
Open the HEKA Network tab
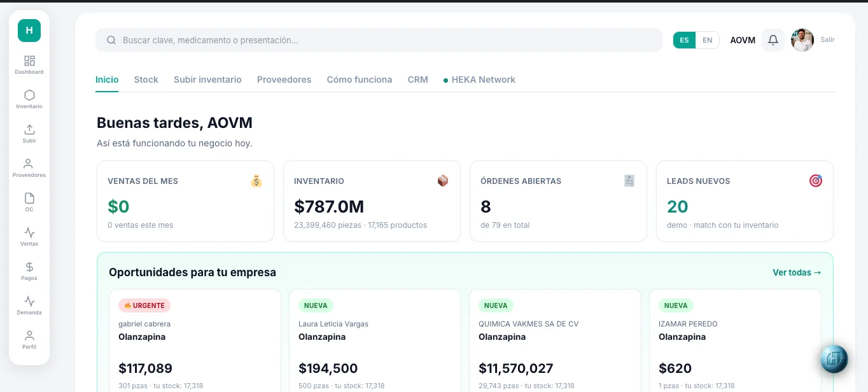coord(479,80)
